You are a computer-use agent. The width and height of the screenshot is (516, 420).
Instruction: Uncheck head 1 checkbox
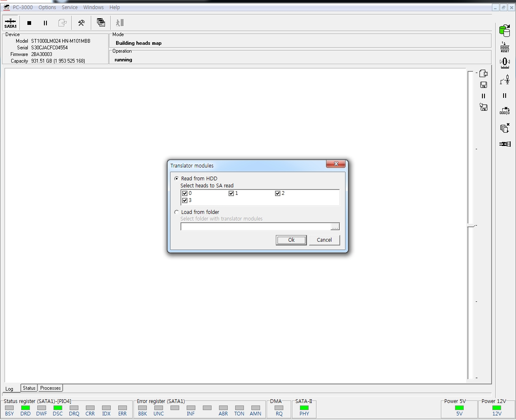pos(231,193)
